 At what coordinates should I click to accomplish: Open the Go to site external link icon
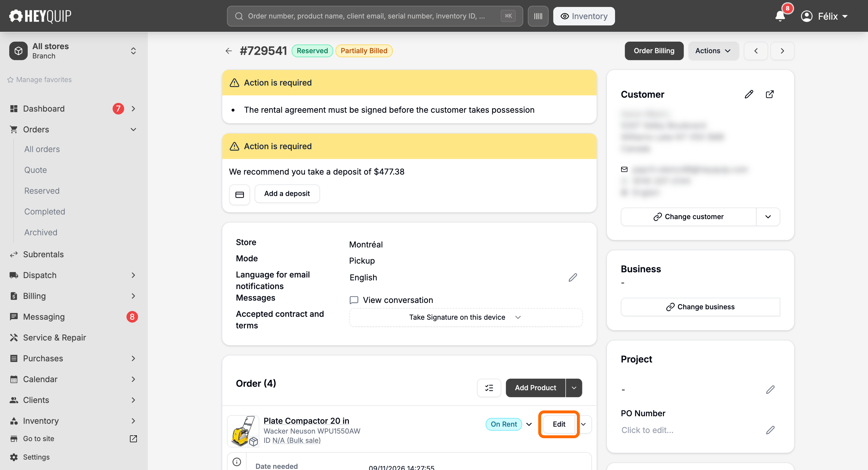(x=133, y=438)
